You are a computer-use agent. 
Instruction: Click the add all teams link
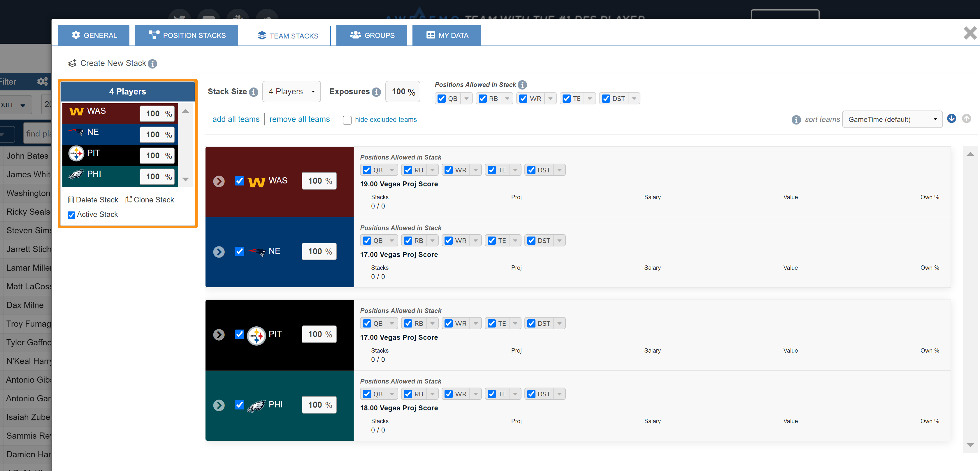pos(236,120)
